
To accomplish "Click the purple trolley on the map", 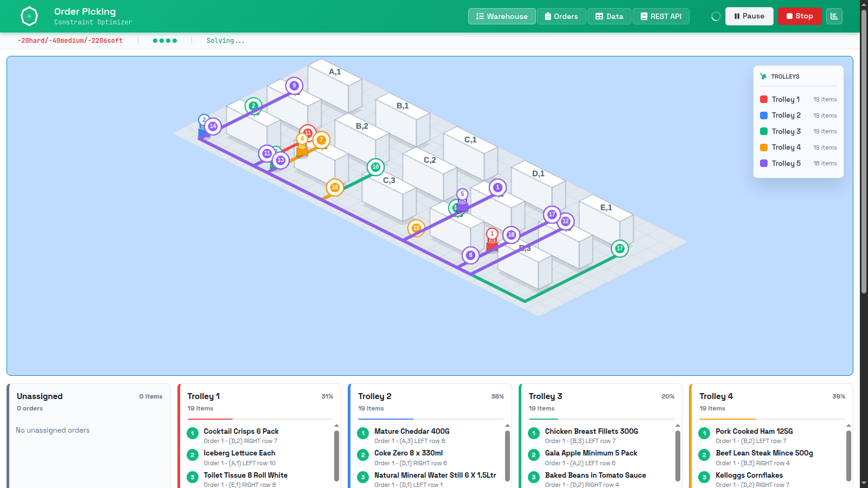I will 462,206.
